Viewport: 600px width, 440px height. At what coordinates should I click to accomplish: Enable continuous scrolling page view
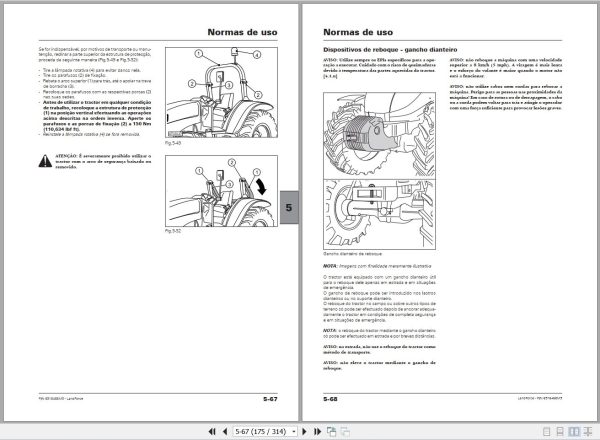tap(560, 432)
